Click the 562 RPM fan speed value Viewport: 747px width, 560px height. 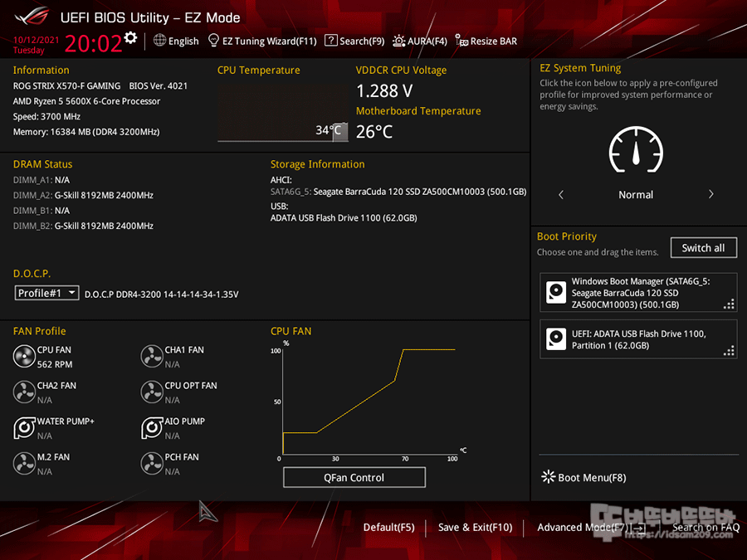(55, 364)
